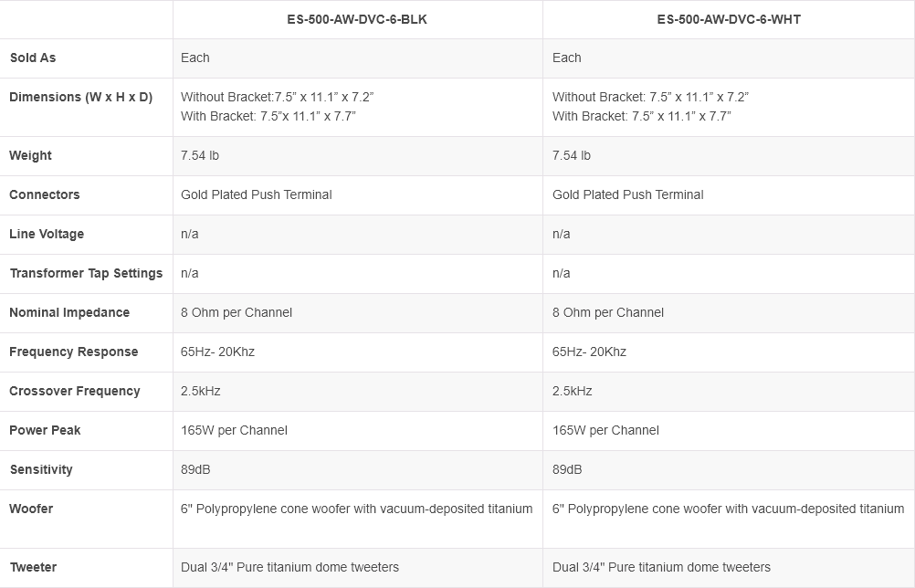
Task: Select the Line Voltage row label
Action: (x=47, y=234)
